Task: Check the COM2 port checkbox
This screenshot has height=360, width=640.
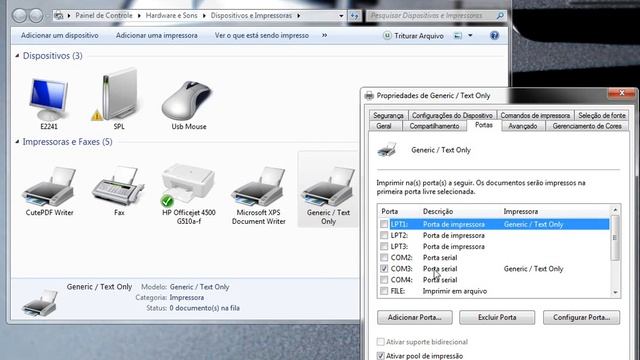Action: tap(384, 258)
